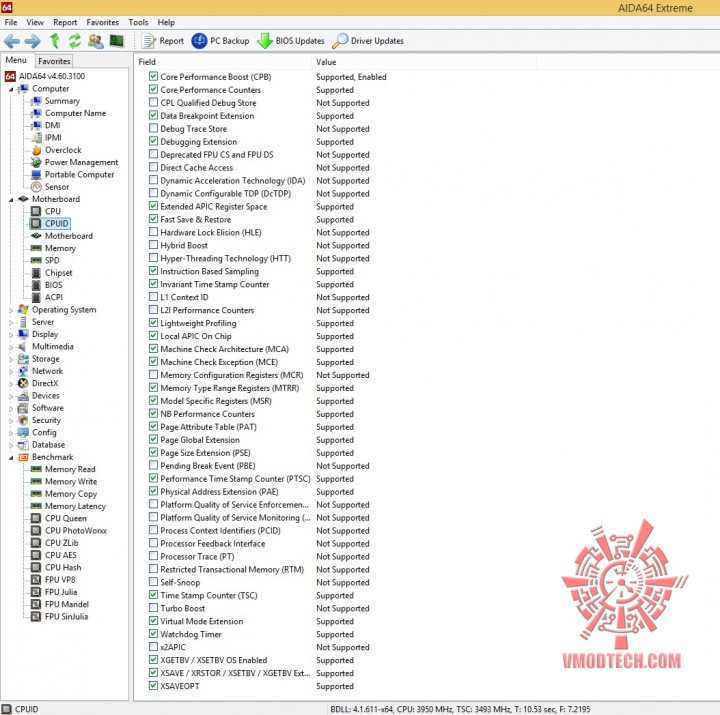
Task: Check for BIOS Updates in the toolbar
Action: click(x=290, y=41)
